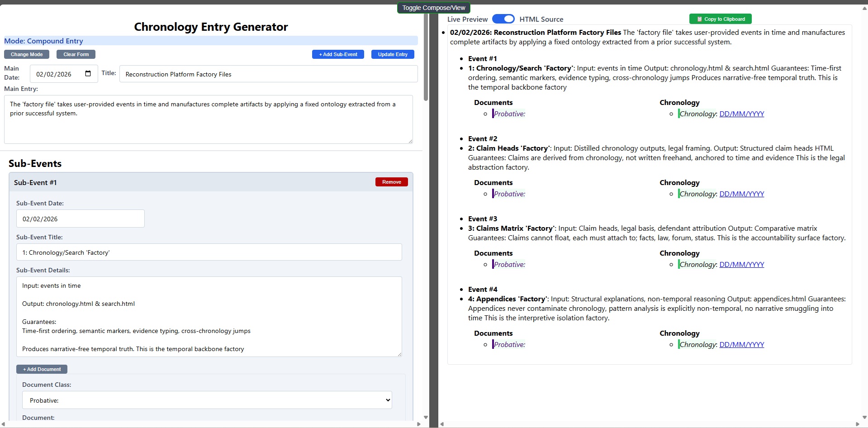Open the Document Class dropdown
This screenshot has width=868, height=428.
(207, 400)
